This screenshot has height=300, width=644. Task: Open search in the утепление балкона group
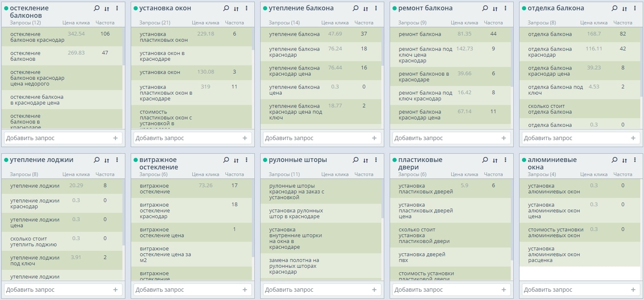[x=355, y=8]
